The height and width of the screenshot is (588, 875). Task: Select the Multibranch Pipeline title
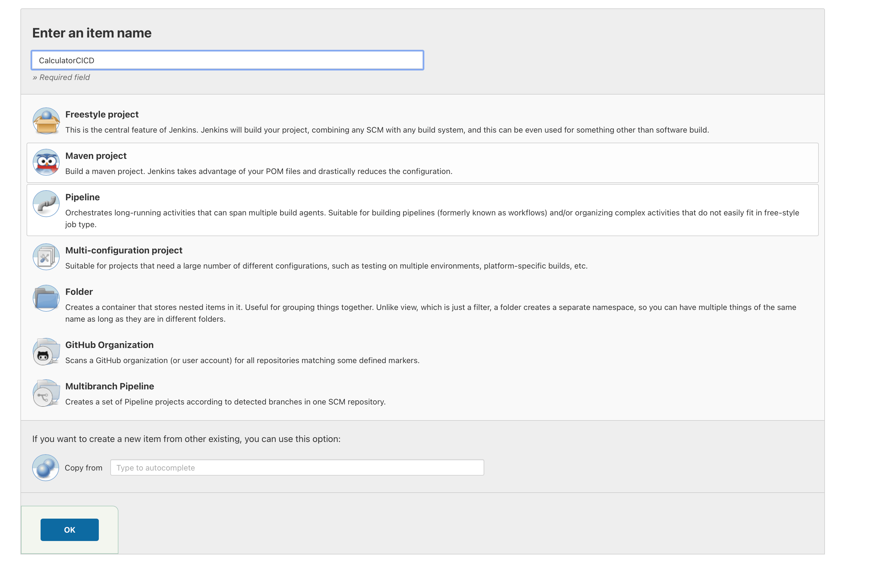point(109,386)
